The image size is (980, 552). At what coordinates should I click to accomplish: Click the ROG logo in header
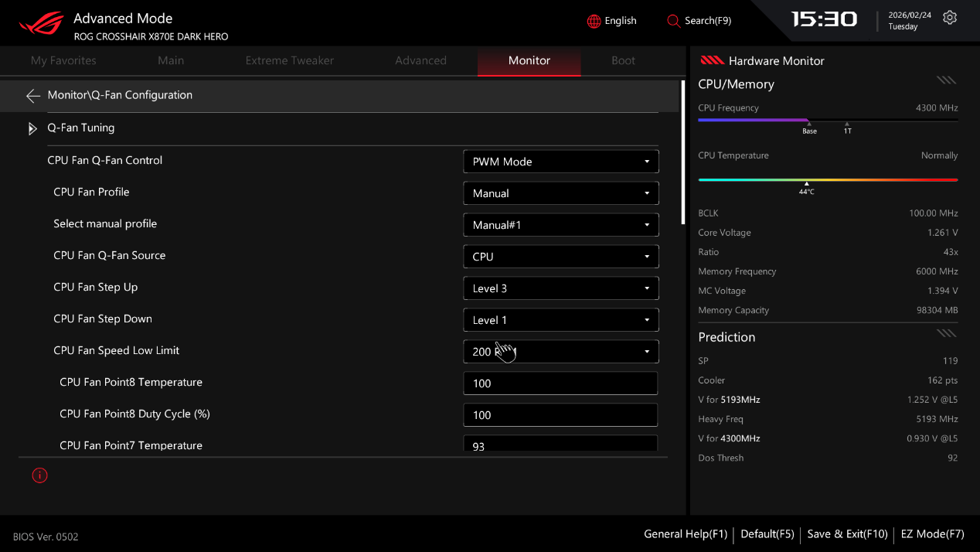click(x=42, y=24)
